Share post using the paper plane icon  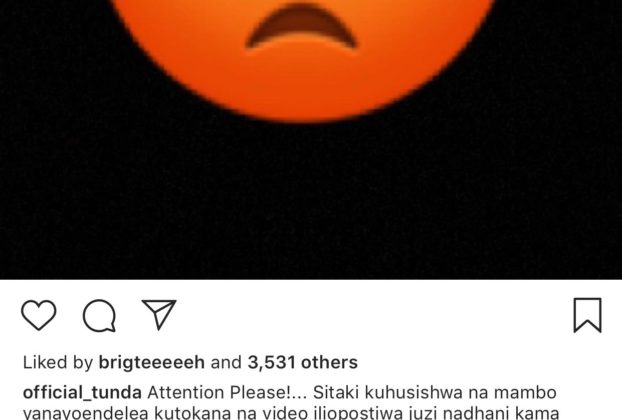[159, 314]
